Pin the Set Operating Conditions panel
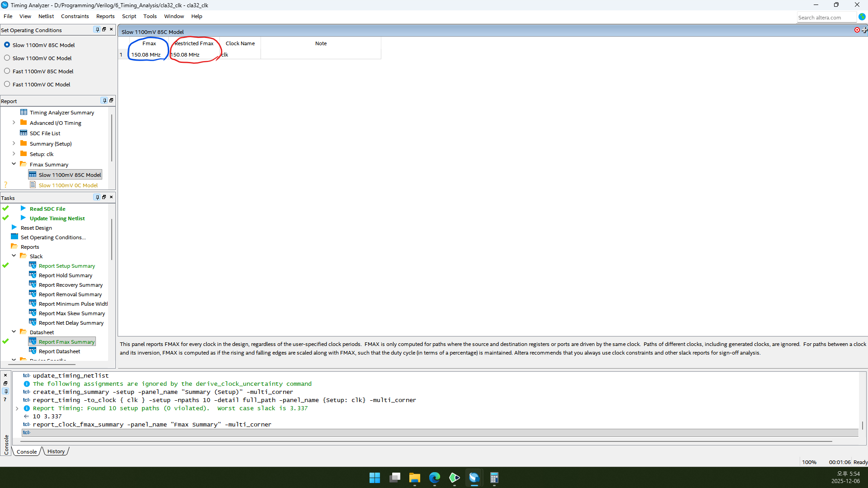Viewport: 868px width, 488px height. (97, 29)
